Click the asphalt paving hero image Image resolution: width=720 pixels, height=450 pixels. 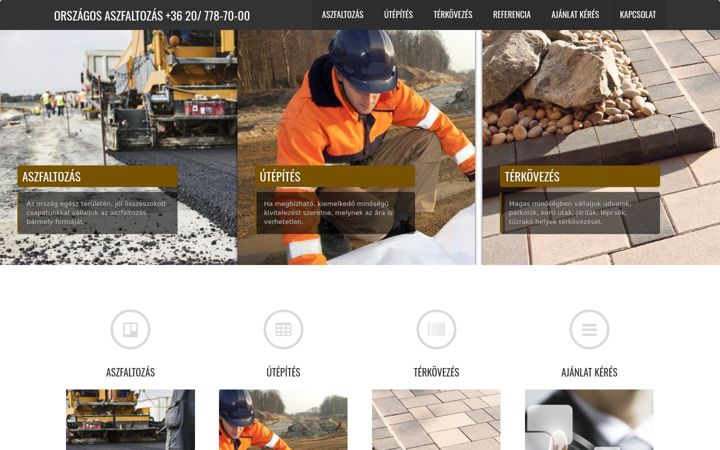tap(118, 147)
